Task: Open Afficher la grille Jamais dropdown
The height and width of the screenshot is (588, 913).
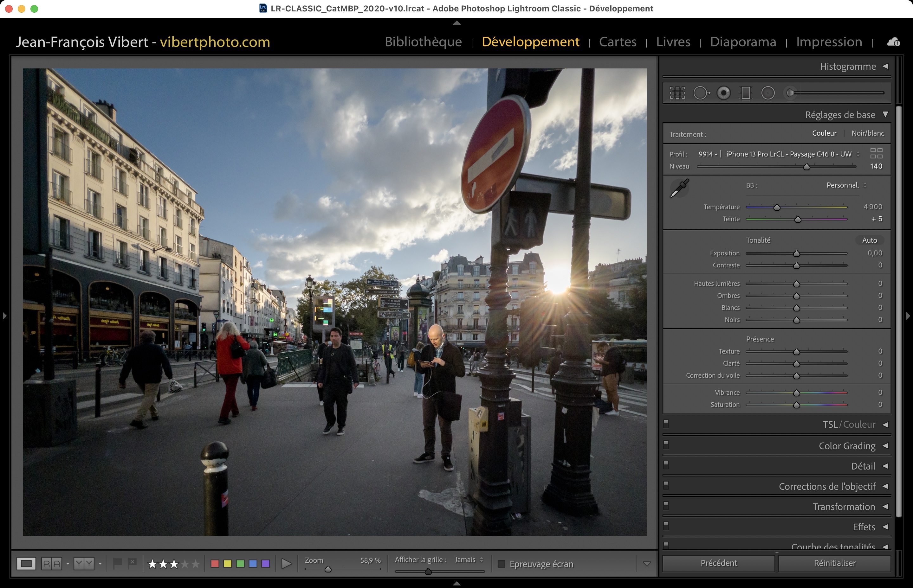Action: pyautogui.click(x=469, y=560)
